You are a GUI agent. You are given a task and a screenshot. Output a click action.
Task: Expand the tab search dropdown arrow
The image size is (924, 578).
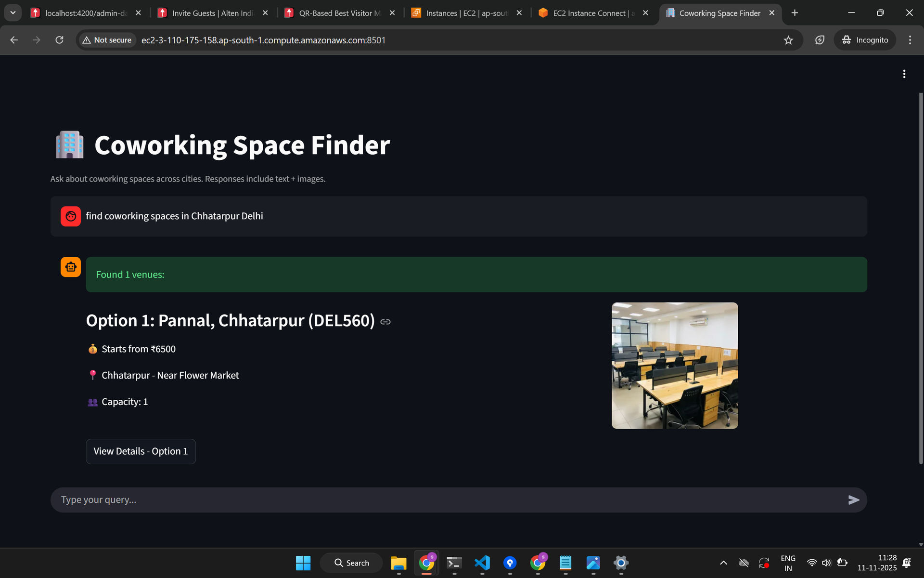(x=13, y=13)
